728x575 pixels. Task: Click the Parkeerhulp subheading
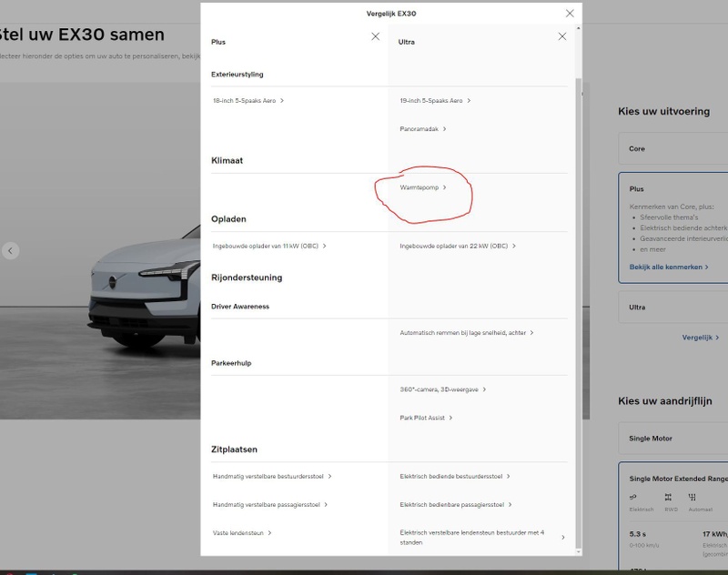231,363
